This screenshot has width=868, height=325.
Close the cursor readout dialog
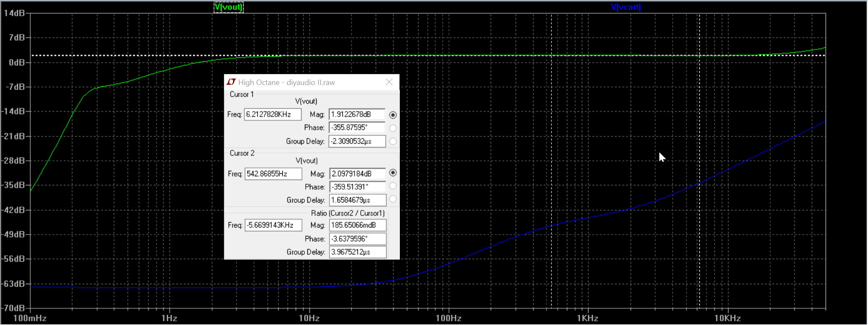389,82
